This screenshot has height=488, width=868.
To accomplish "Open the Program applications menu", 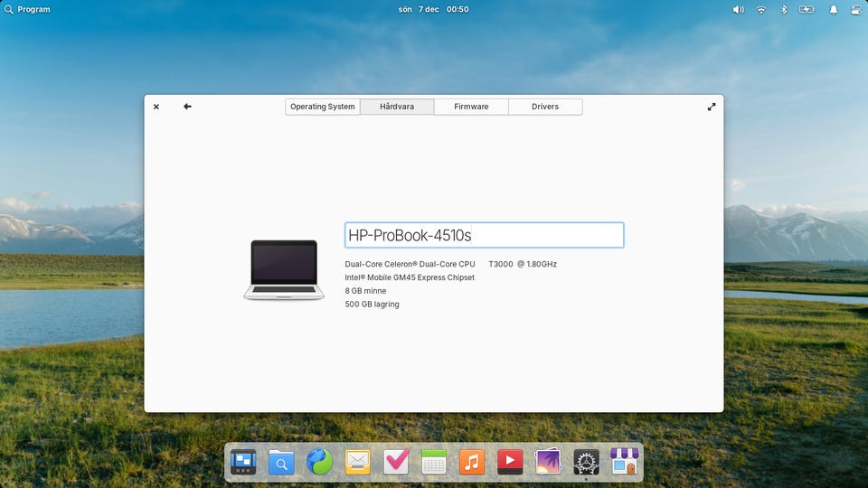I will (27, 9).
